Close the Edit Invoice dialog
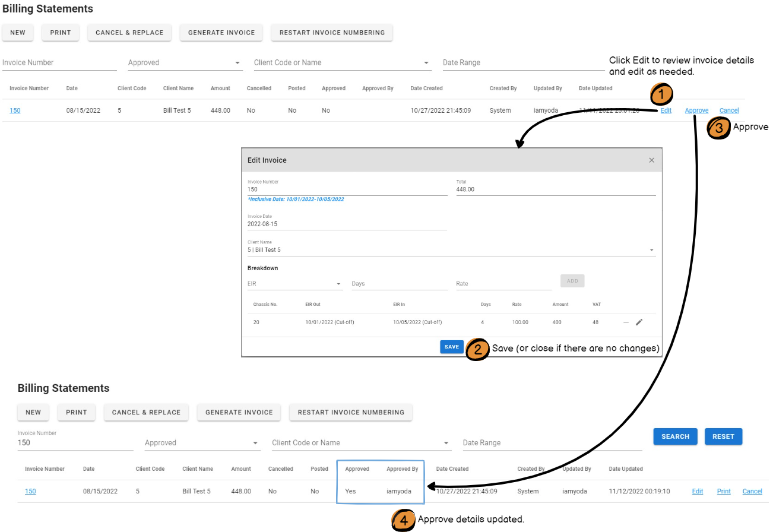773x532 pixels. click(651, 160)
